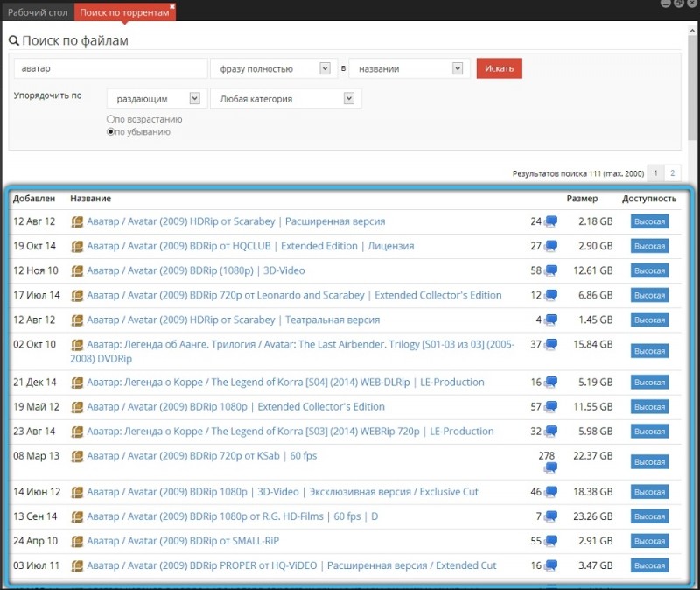
Task: Select по убыванию sort order
Action: click(110, 132)
